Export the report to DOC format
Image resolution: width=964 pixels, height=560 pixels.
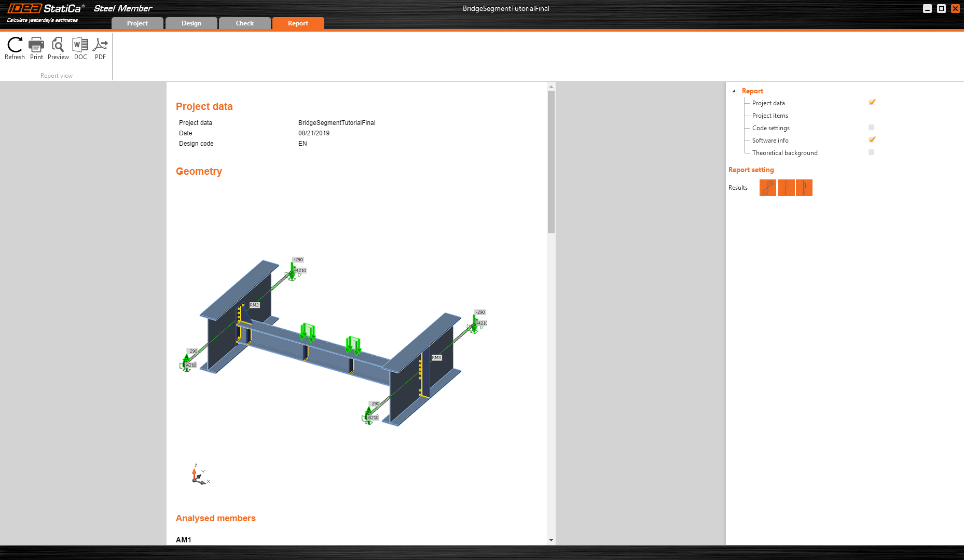[x=80, y=48]
